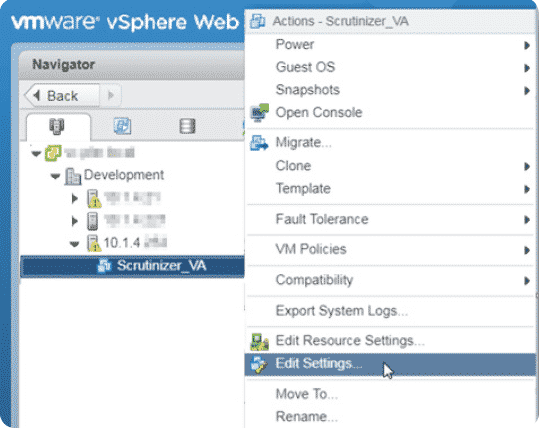Choose Open Console from the Actions menu
This screenshot has height=429, width=539.
[x=390, y=113]
